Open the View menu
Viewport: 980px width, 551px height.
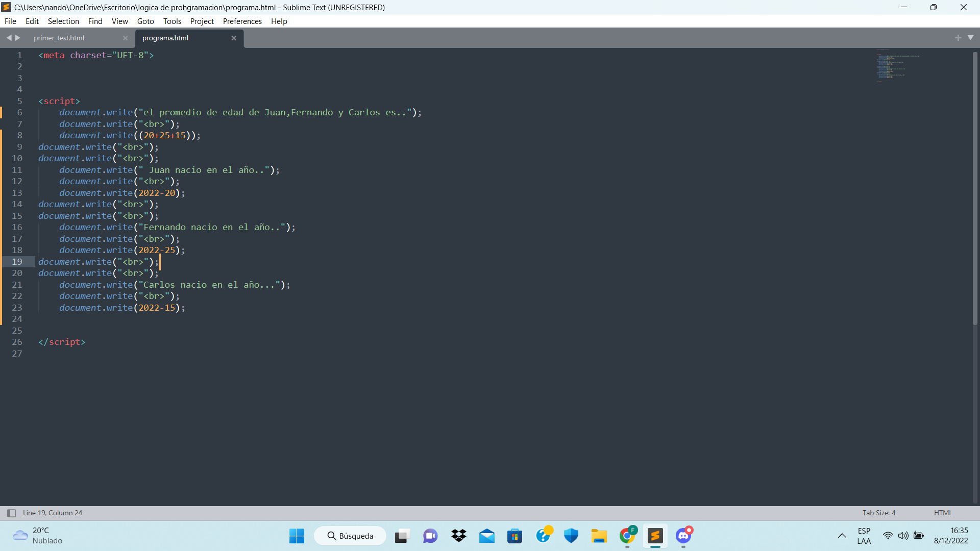point(119,21)
